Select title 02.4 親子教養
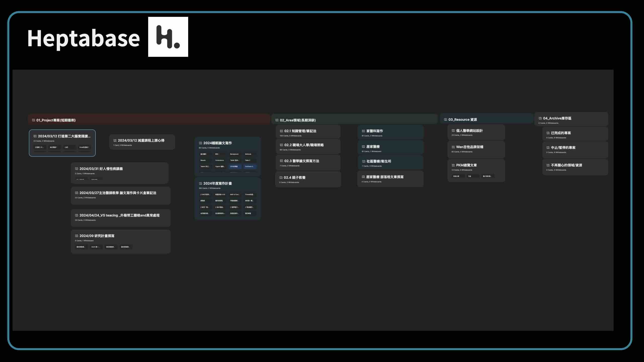This screenshot has height=362, width=644. coord(295,177)
